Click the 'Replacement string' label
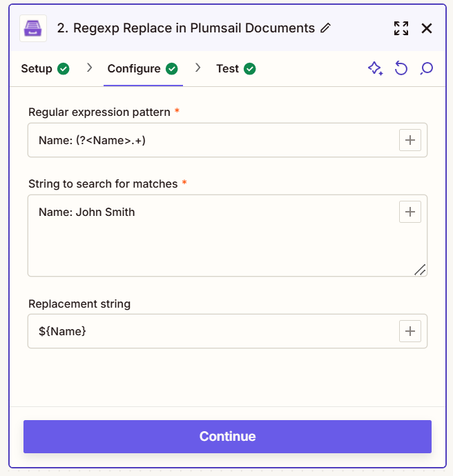 tap(79, 304)
